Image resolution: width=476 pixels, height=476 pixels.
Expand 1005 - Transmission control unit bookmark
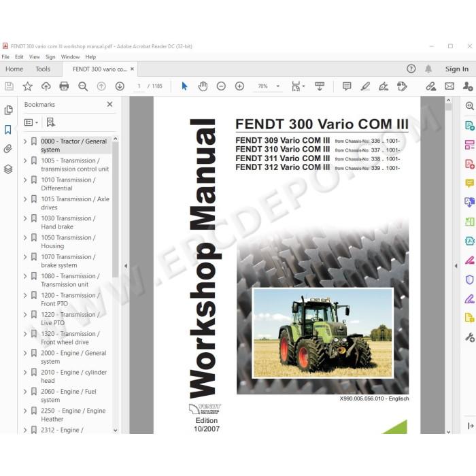click(25, 160)
